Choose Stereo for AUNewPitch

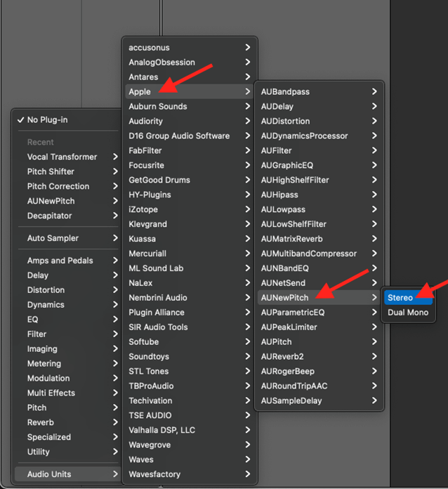pyautogui.click(x=400, y=298)
